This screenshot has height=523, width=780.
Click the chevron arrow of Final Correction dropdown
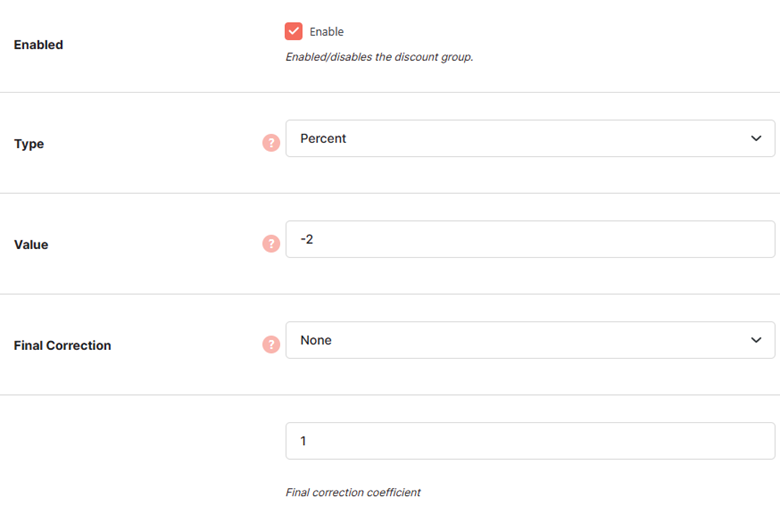pyautogui.click(x=756, y=340)
